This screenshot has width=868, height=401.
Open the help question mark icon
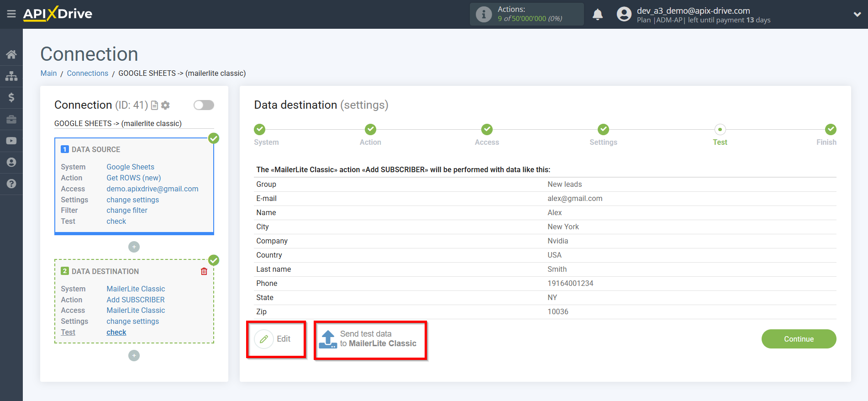(x=11, y=184)
